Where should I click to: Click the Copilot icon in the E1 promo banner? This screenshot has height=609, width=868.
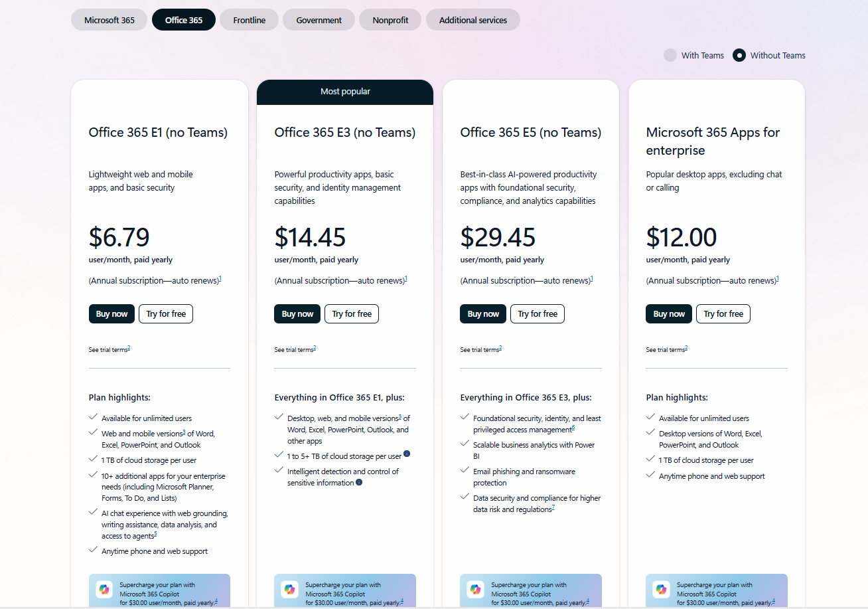(x=104, y=589)
